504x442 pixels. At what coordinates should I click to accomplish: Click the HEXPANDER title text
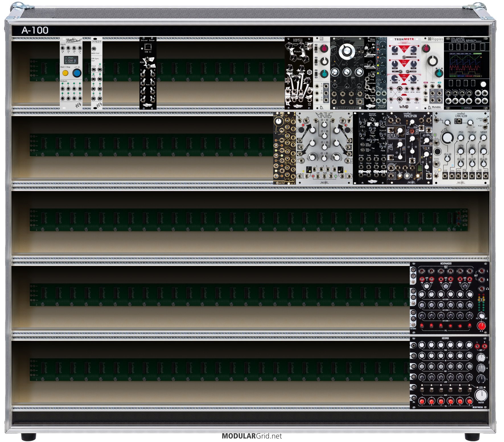click(x=446, y=263)
